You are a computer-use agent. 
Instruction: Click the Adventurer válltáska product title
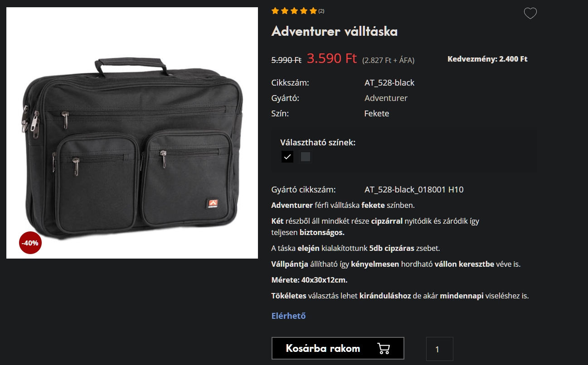pos(335,31)
